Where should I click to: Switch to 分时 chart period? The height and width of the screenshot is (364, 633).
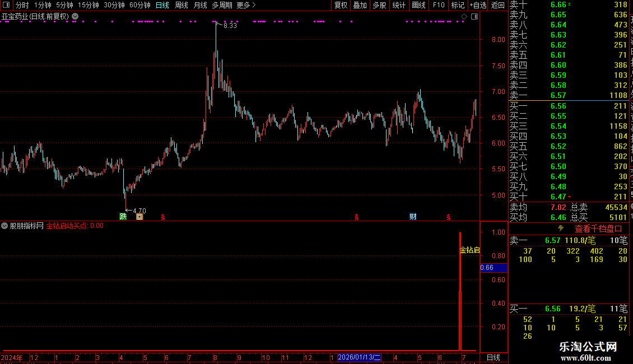coord(22,5)
